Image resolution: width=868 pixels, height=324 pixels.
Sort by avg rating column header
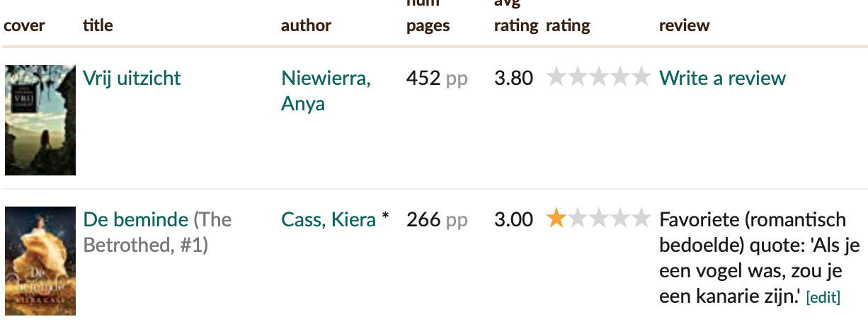coord(516,16)
